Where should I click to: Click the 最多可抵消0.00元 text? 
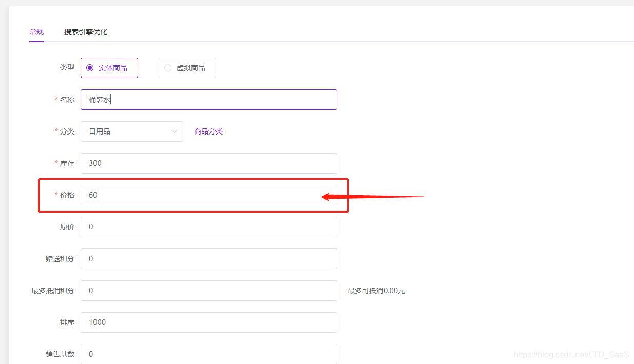[x=376, y=291]
